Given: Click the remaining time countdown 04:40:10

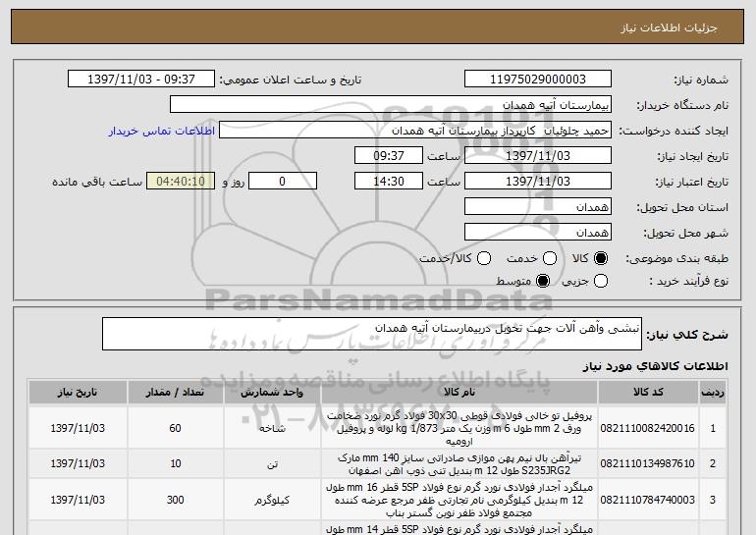Looking at the screenshot, I should (x=181, y=182).
